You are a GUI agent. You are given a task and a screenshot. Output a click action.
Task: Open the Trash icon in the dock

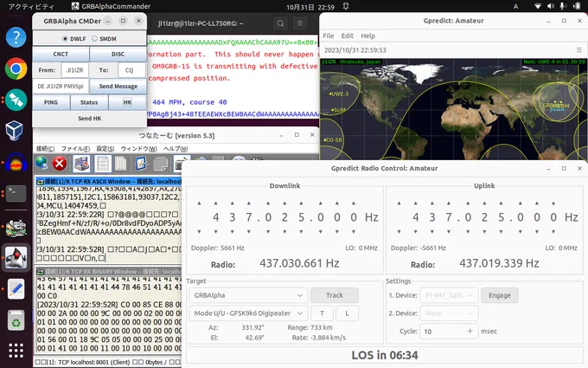click(16, 320)
